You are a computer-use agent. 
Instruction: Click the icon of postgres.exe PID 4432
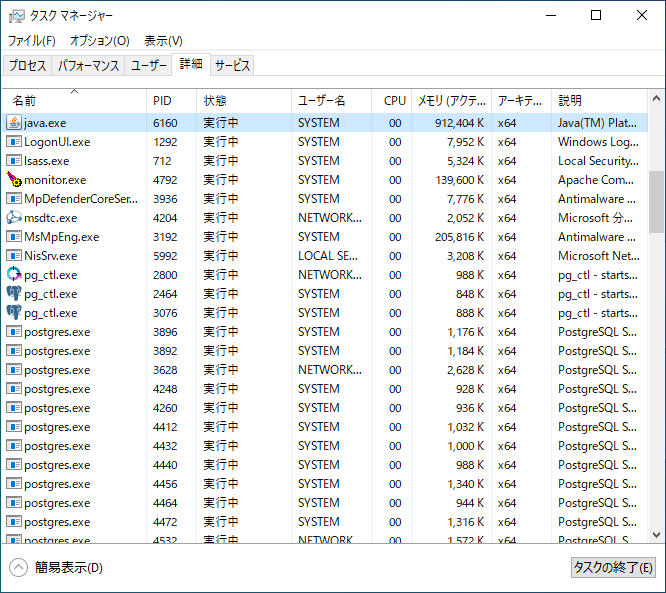point(14,446)
